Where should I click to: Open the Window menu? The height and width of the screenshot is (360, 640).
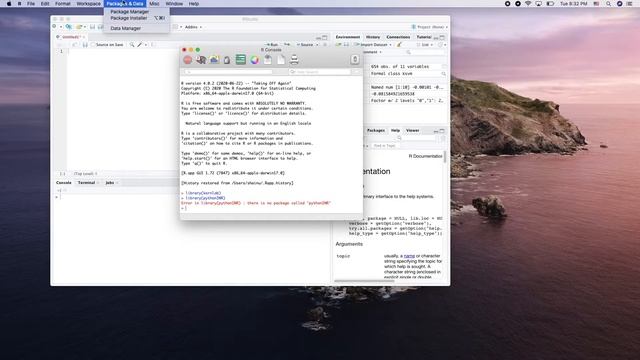click(x=174, y=4)
